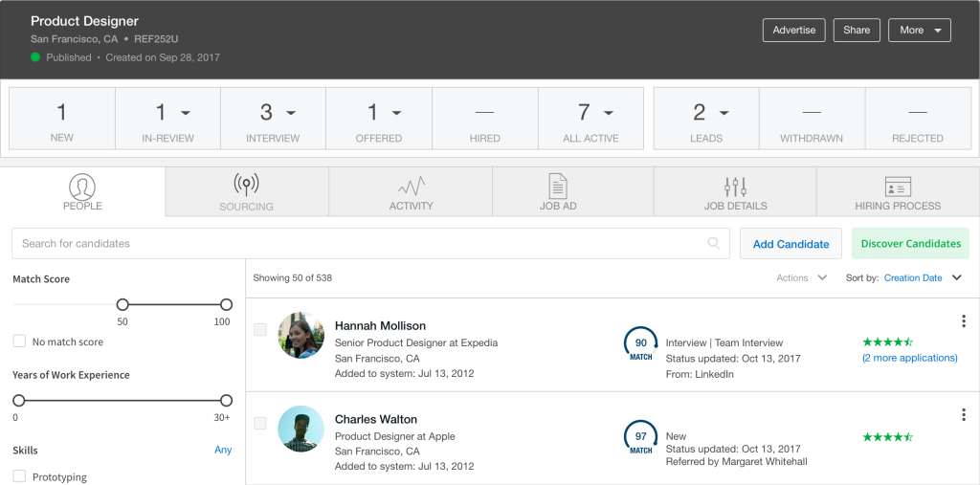This screenshot has height=485, width=980.
Task: Select Hannah Mollison's candidate checkbox
Action: (x=260, y=330)
